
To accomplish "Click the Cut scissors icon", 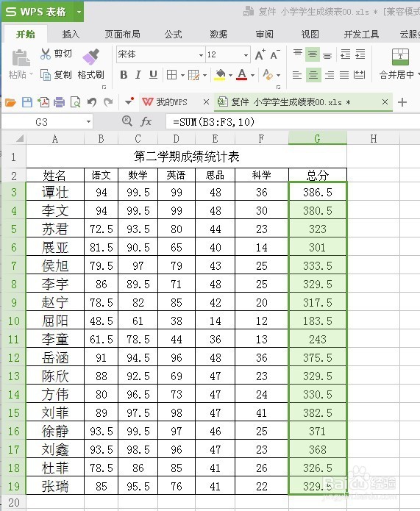I will point(46,54).
